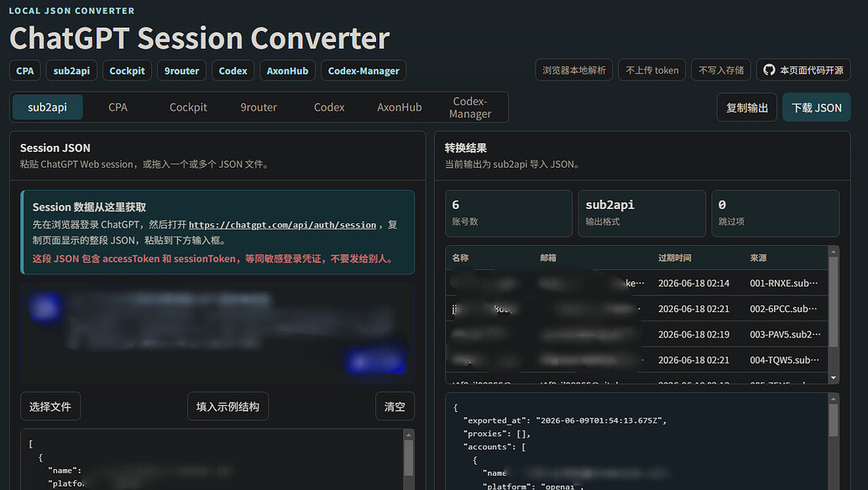Click the 浏览器本地解析 badge
The image size is (868, 490).
coord(574,70)
